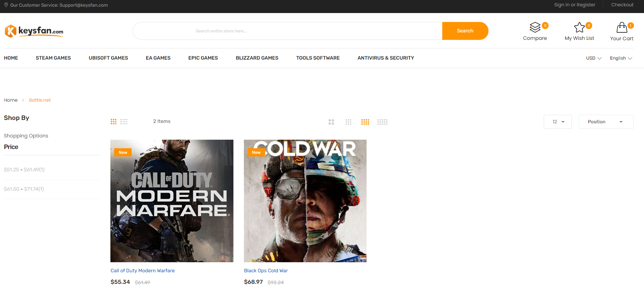
Task: Click the location pin icon by customer service
Action: (x=6, y=5)
